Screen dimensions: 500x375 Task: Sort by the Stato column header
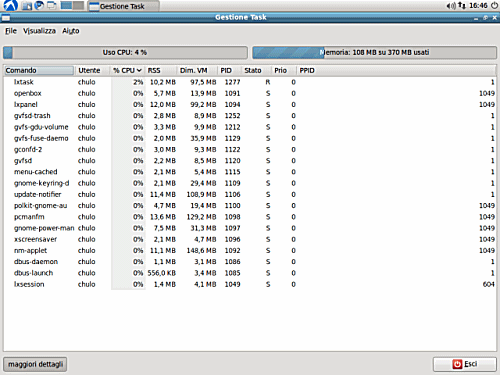point(256,70)
